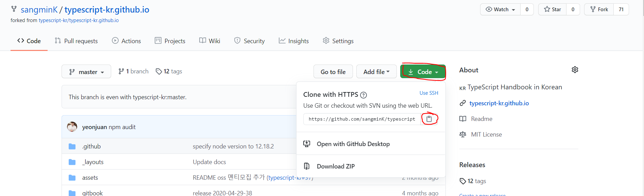The height and width of the screenshot is (196, 644).
Task: Open the Insights tab
Action: 294,41
